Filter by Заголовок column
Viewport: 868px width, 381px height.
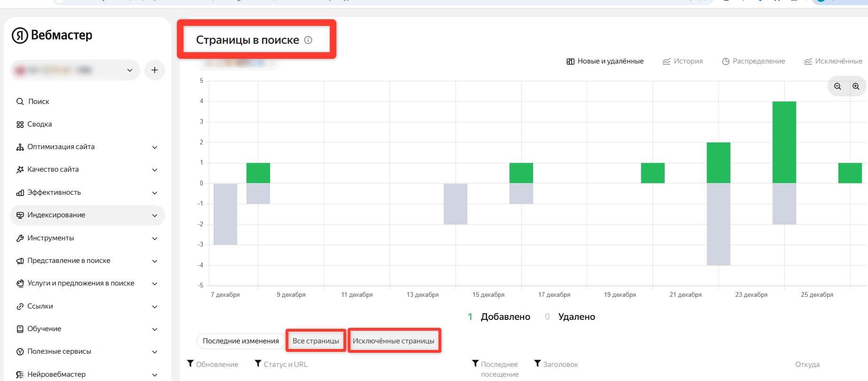(x=538, y=364)
